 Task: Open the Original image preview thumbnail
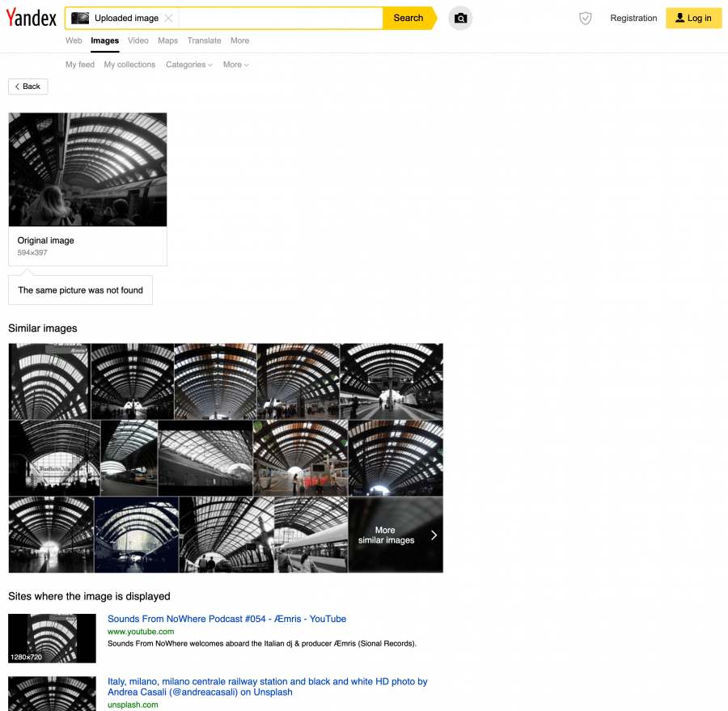(x=87, y=169)
